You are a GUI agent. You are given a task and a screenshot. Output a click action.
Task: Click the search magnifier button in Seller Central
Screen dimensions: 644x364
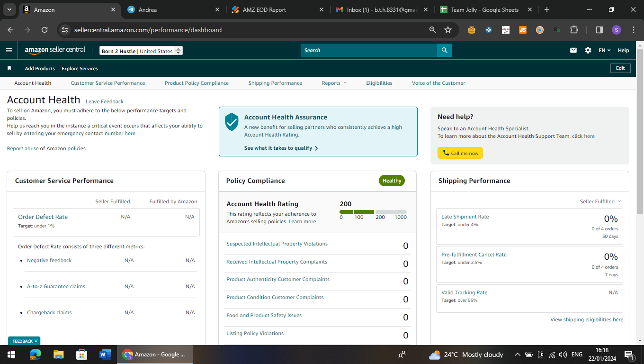444,50
